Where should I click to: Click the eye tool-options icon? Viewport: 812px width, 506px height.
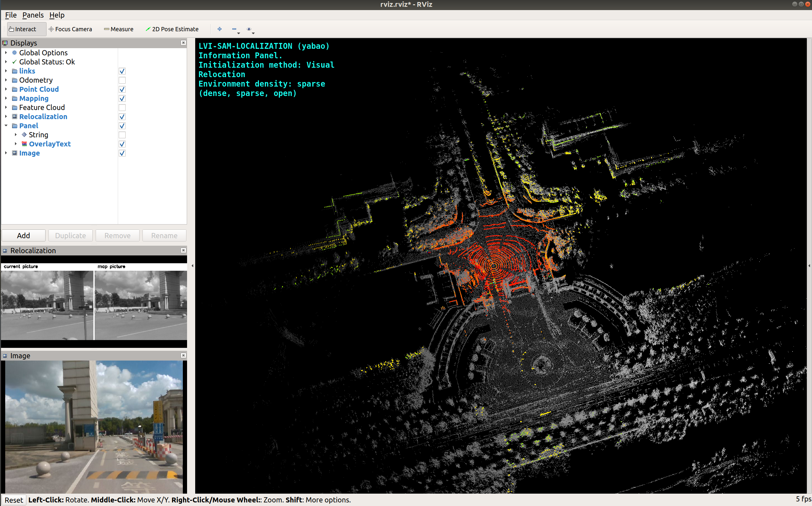[249, 29]
